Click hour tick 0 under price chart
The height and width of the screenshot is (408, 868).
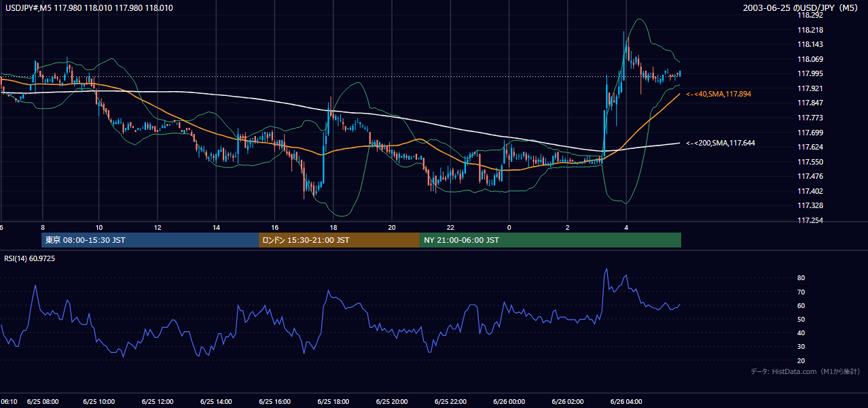pos(509,227)
